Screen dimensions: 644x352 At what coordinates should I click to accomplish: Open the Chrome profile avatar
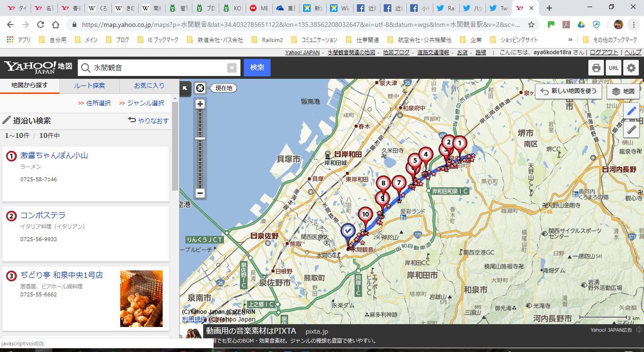click(x=619, y=25)
